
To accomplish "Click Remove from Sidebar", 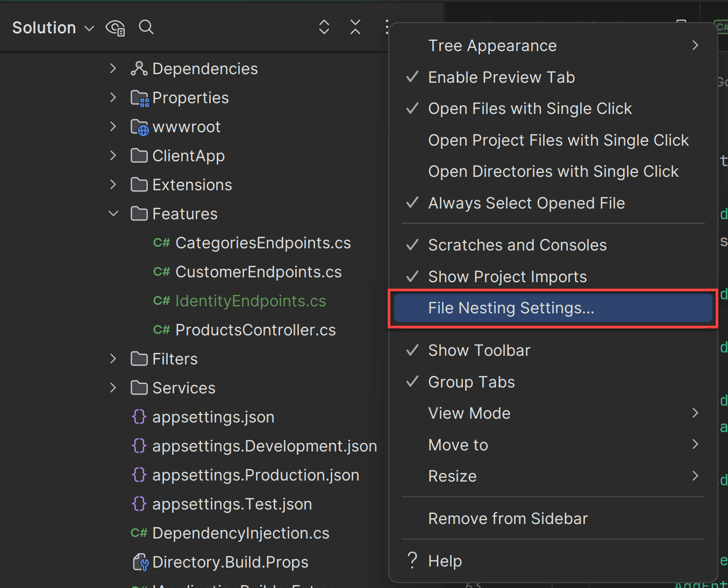I will click(x=508, y=518).
